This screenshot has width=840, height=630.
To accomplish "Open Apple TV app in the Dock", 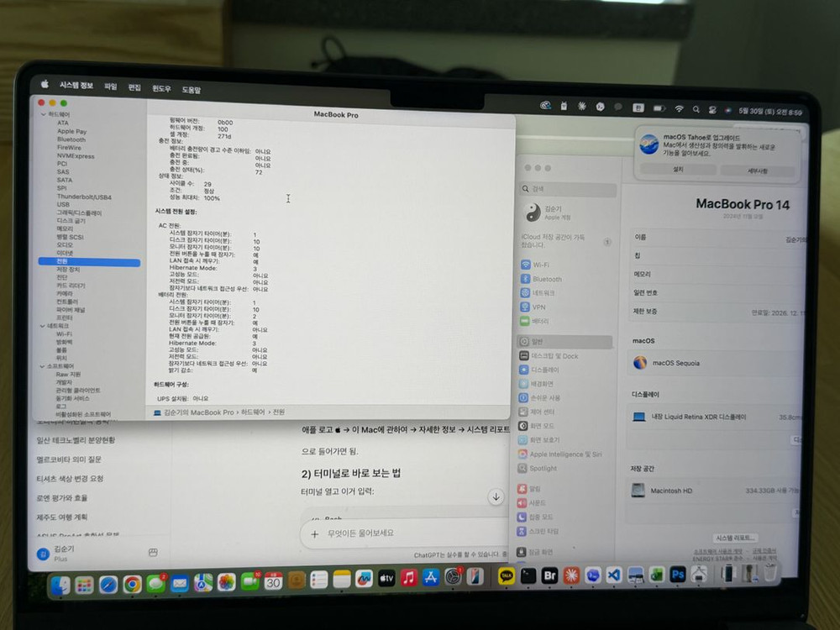I will 386,579.
